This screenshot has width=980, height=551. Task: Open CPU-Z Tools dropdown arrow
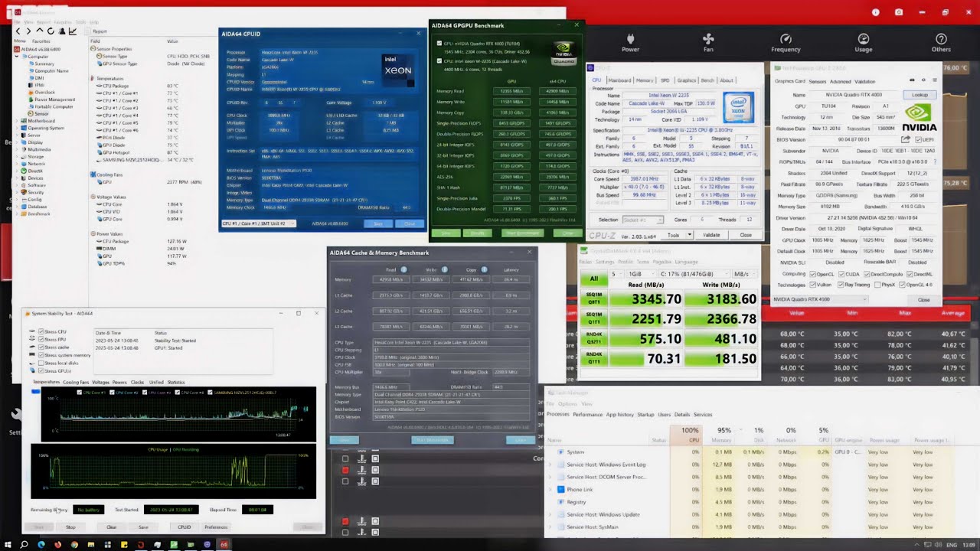pyautogui.click(x=689, y=235)
